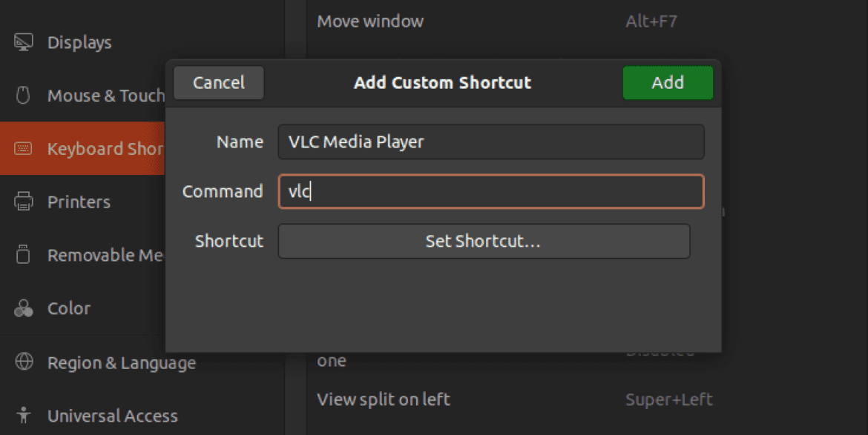The width and height of the screenshot is (868, 435).
Task: Switch to Region & Language settings
Action: [122, 362]
